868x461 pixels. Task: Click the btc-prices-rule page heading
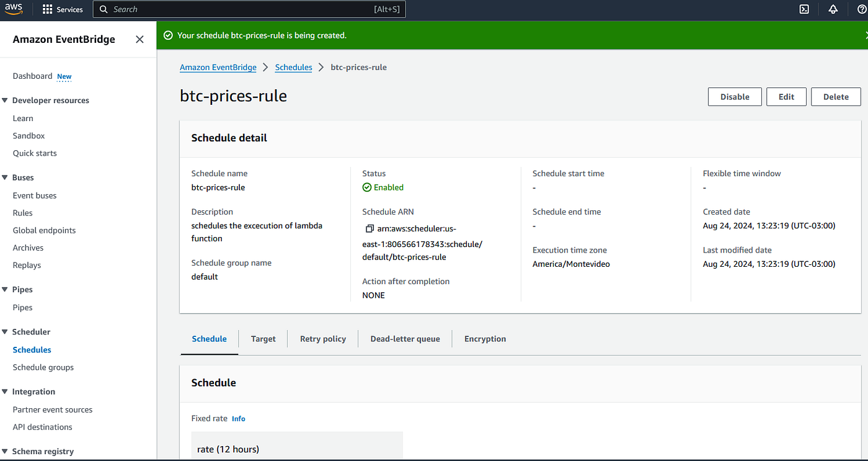(x=233, y=96)
